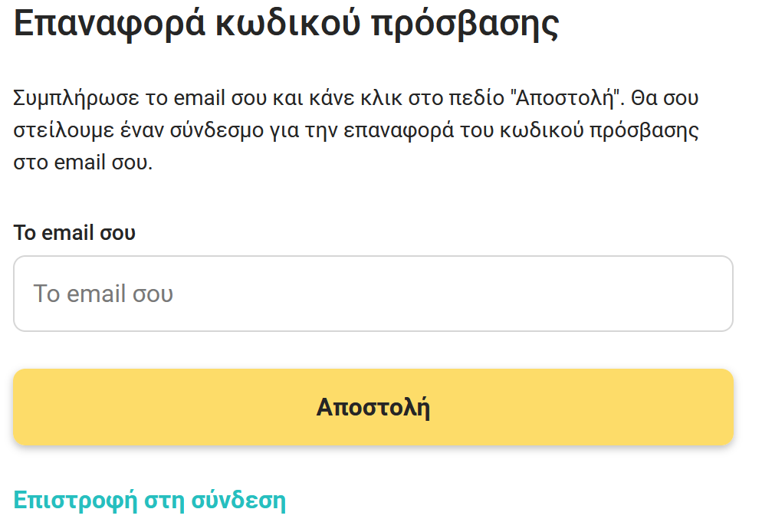Click the "Επαναφορά κωδικού πρόσβασης" page heading
The image size is (762, 532).
click(x=286, y=24)
